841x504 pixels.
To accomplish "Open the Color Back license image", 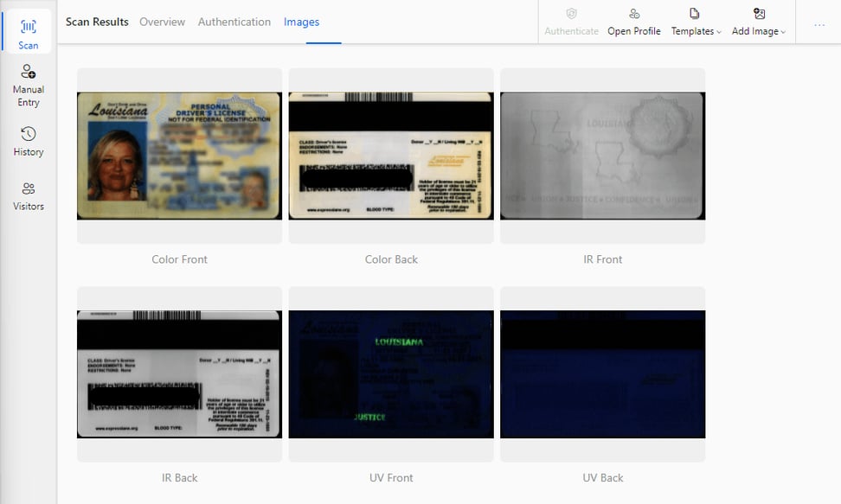I will pos(391,156).
